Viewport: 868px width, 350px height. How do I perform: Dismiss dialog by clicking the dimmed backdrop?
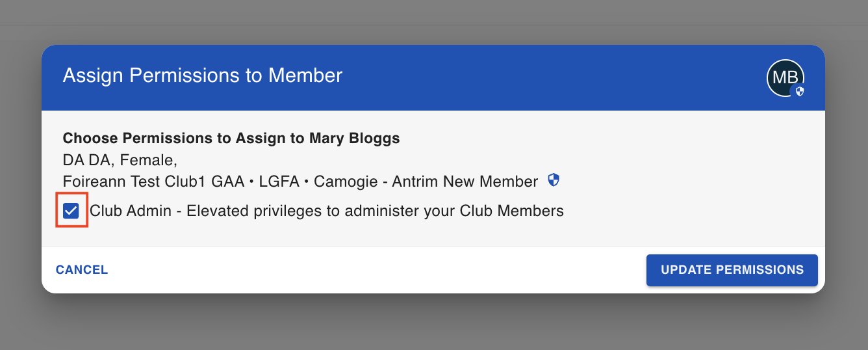(434, 322)
